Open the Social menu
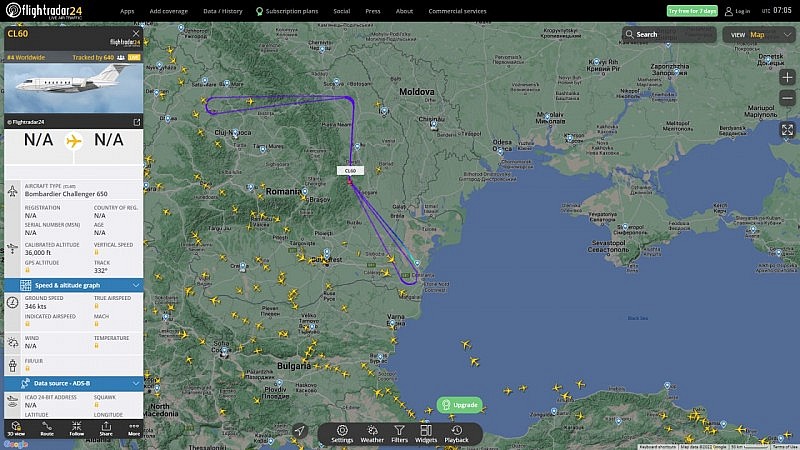This screenshot has height=450, width=800. click(x=341, y=11)
